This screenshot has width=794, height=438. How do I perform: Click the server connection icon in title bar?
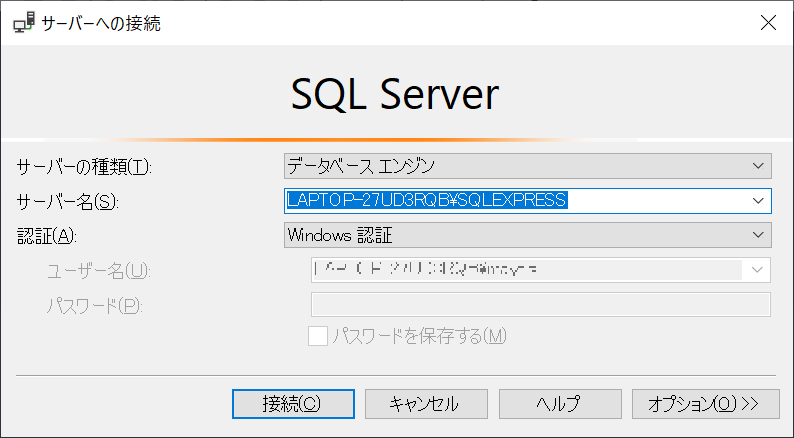pos(24,23)
